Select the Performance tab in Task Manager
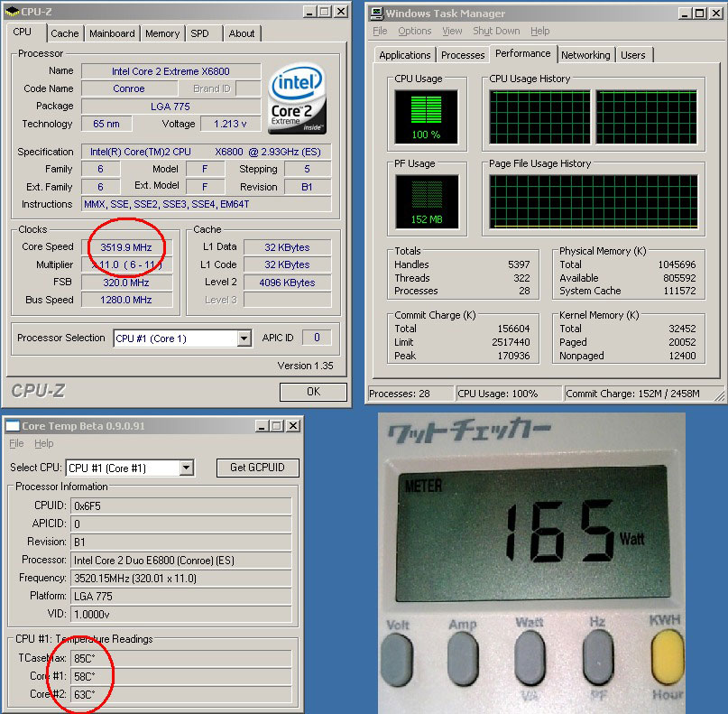 pos(523,53)
